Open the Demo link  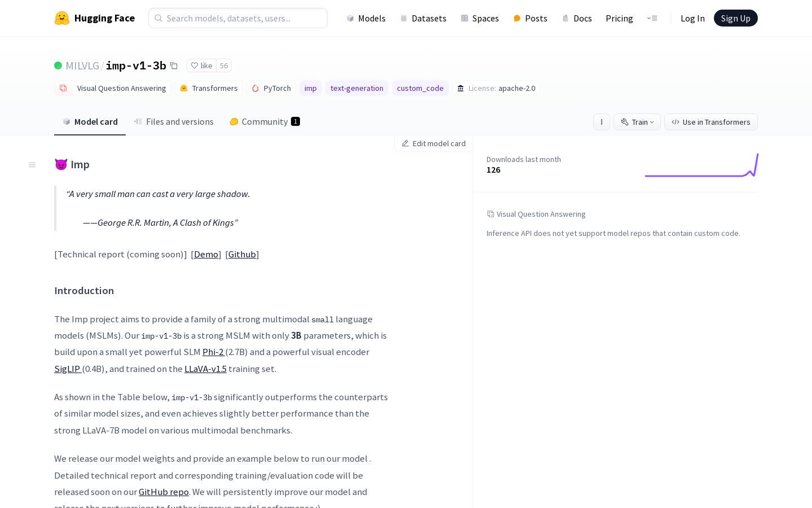[206, 254]
